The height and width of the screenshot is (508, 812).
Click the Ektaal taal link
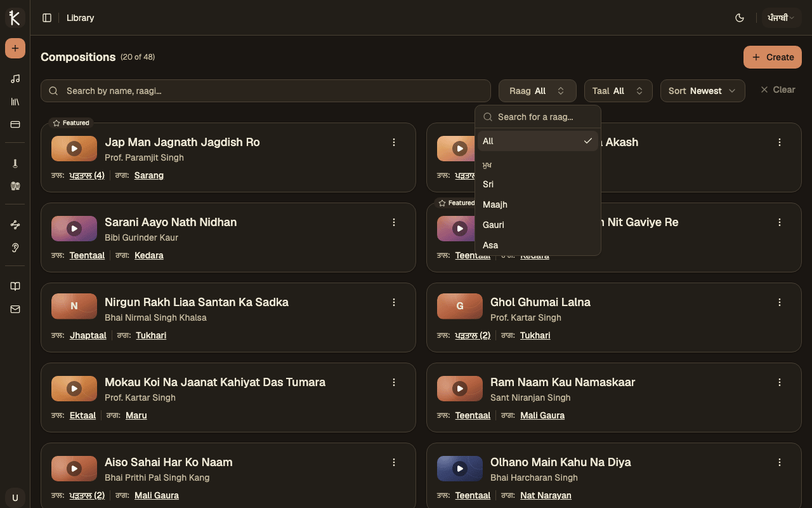click(x=82, y=415)
